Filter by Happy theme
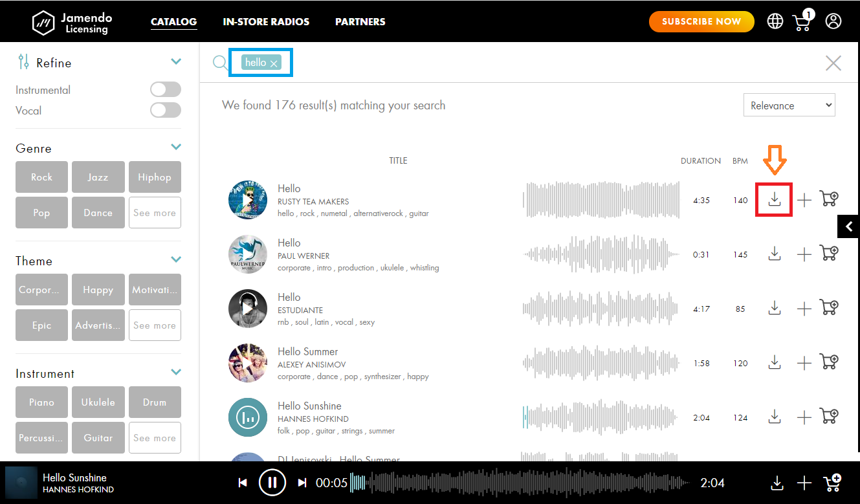The height and width of the screenshot is (504, 860). tap(98, 290)
